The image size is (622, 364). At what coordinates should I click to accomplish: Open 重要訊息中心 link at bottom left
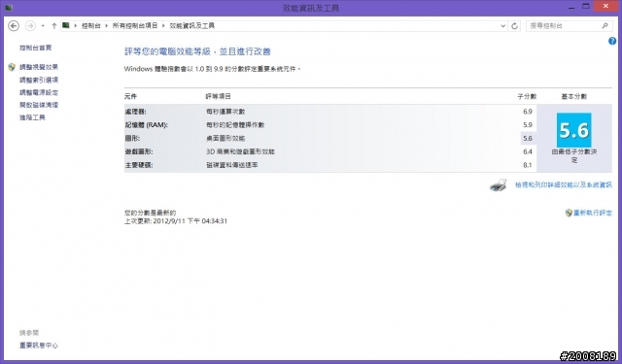point(39,346)
